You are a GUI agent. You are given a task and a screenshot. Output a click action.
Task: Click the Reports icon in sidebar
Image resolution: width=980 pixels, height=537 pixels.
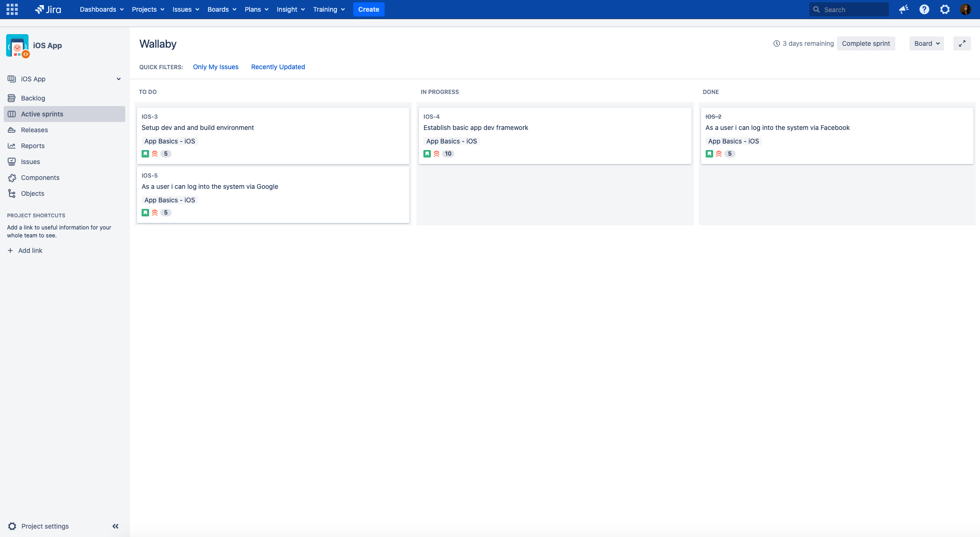11,145
